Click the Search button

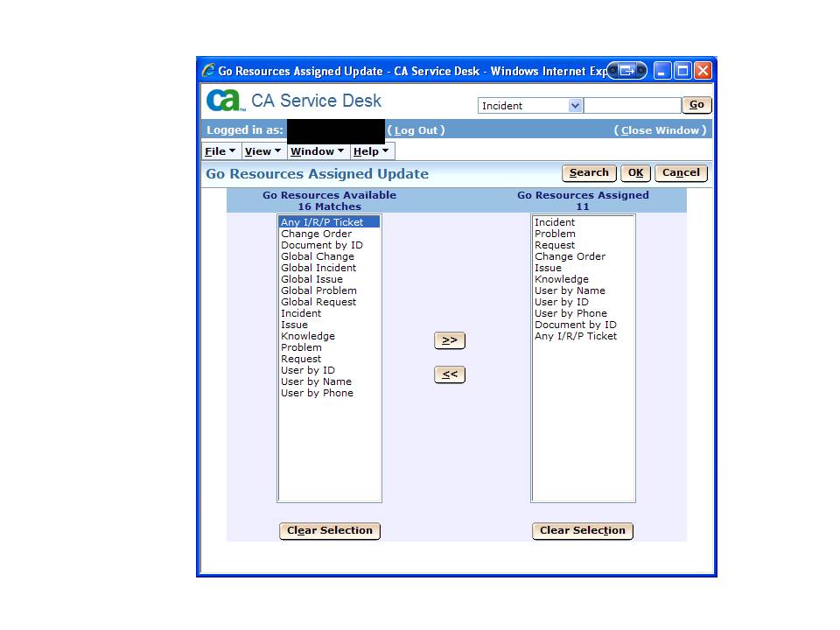pos(589,173)
